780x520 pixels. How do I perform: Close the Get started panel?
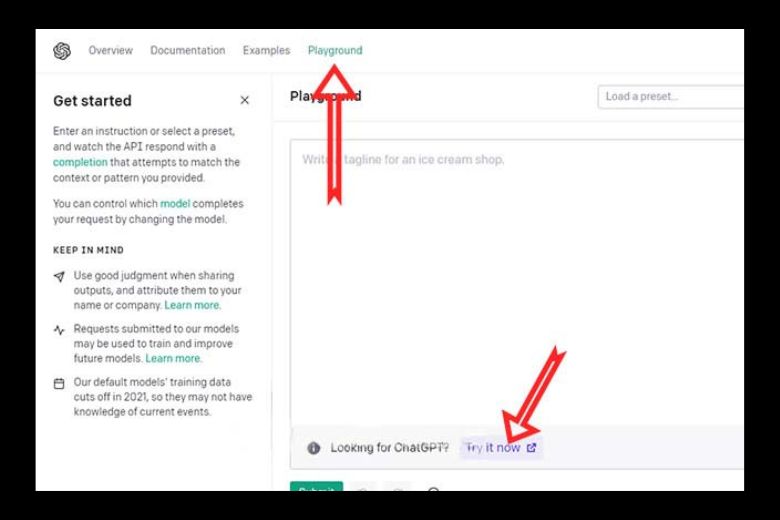(245, 100)
